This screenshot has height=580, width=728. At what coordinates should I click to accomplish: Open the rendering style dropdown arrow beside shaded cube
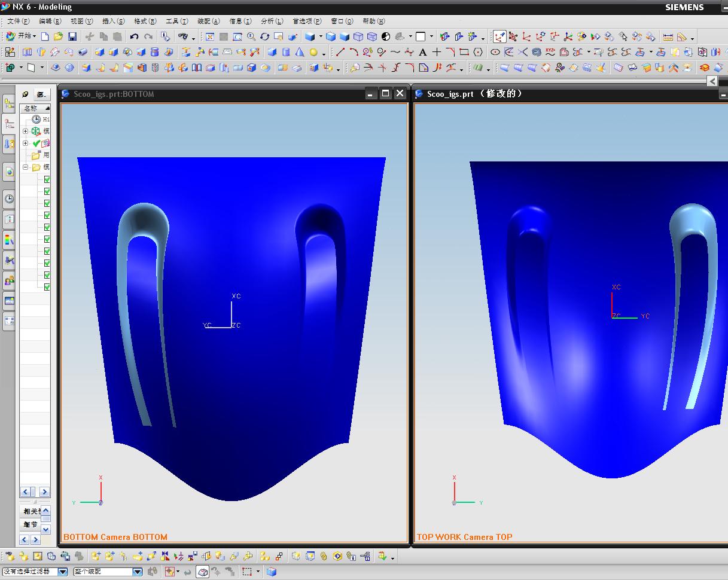pyautogui.click(x=321, y=37)
